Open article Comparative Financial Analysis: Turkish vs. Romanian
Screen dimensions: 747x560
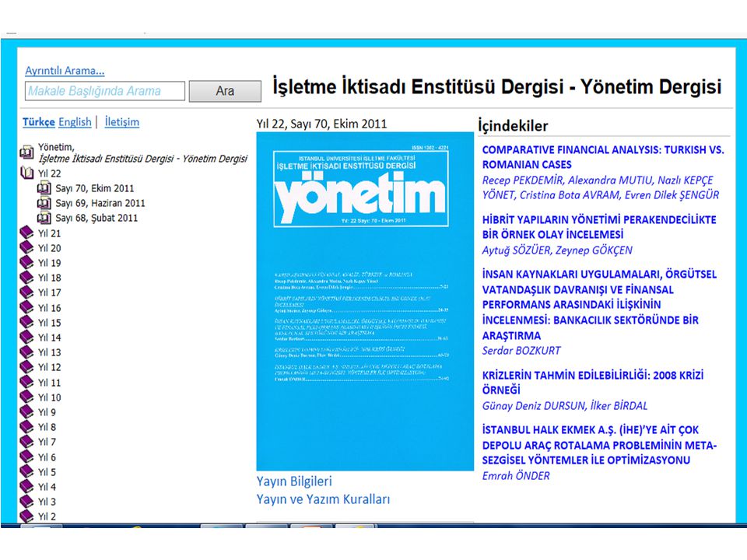tap(602, 157)
